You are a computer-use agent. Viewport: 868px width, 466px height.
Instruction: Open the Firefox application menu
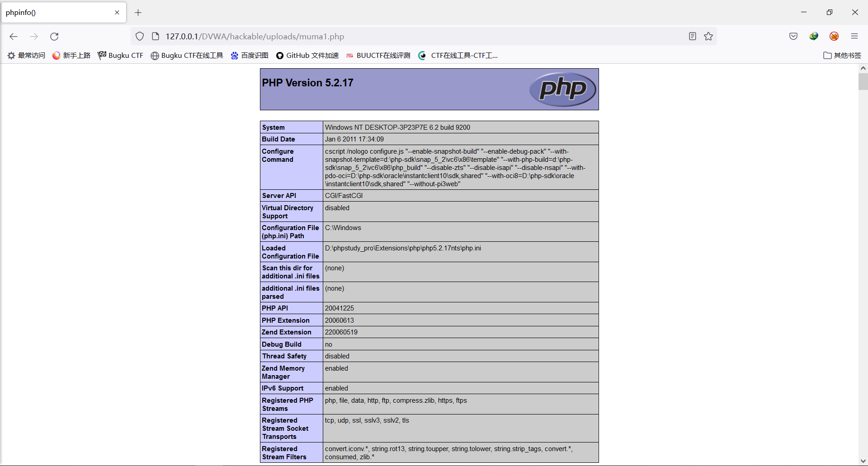854,37
